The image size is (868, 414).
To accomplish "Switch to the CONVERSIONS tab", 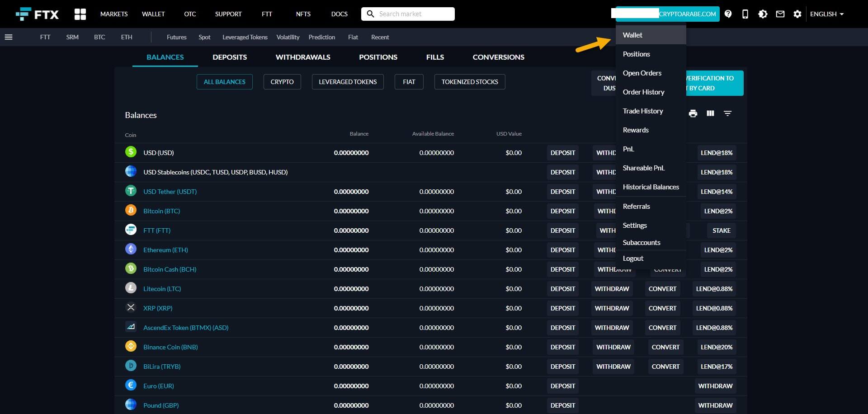I will click(x=498, y=57).
